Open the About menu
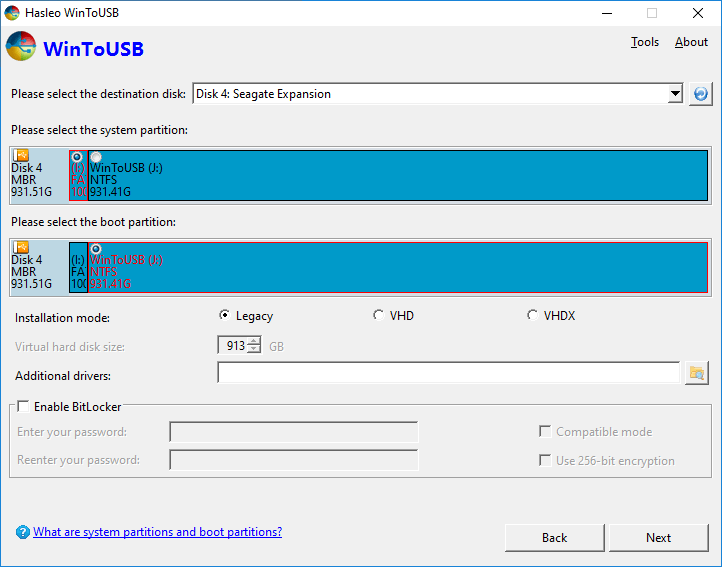The height and width of the screenshot is (567, 722). click(x=691, y=42)
